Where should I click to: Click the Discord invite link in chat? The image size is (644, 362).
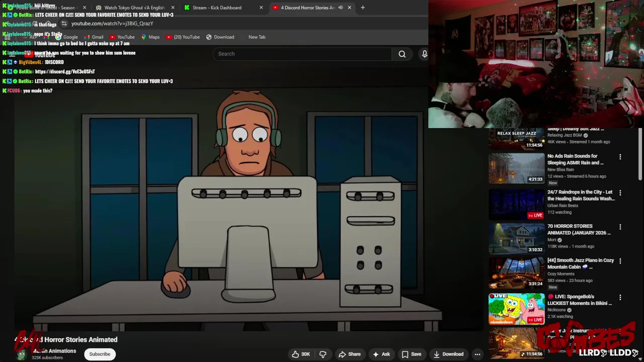pyautogui.click(x=65, y=71)
